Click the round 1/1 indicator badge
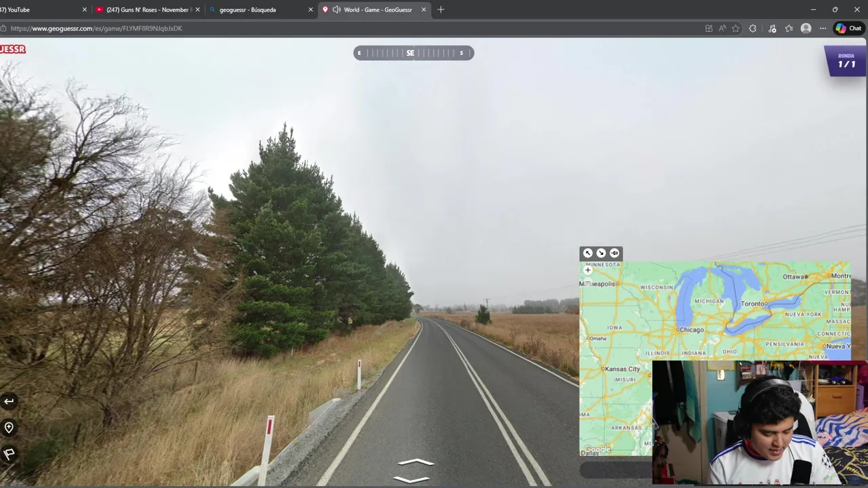 pos(846,61)
